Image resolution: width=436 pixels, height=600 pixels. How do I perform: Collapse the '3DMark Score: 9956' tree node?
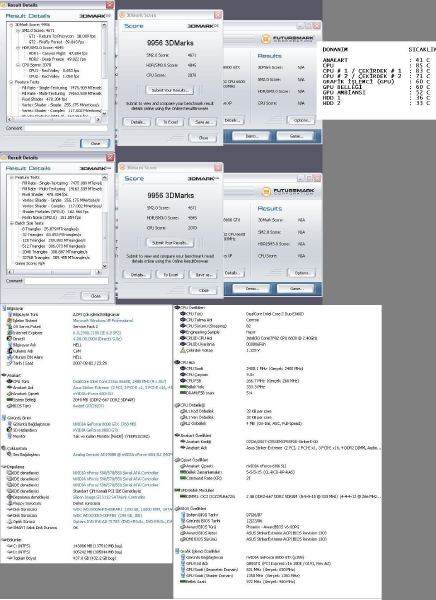(x=11, y=25)
